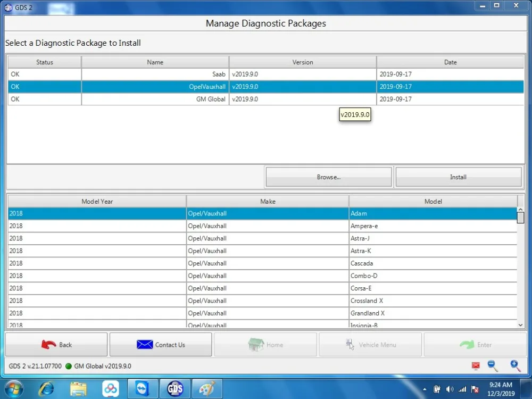
Task: Click the zoom in magnifier icon
Action: [x=516, y=366]
